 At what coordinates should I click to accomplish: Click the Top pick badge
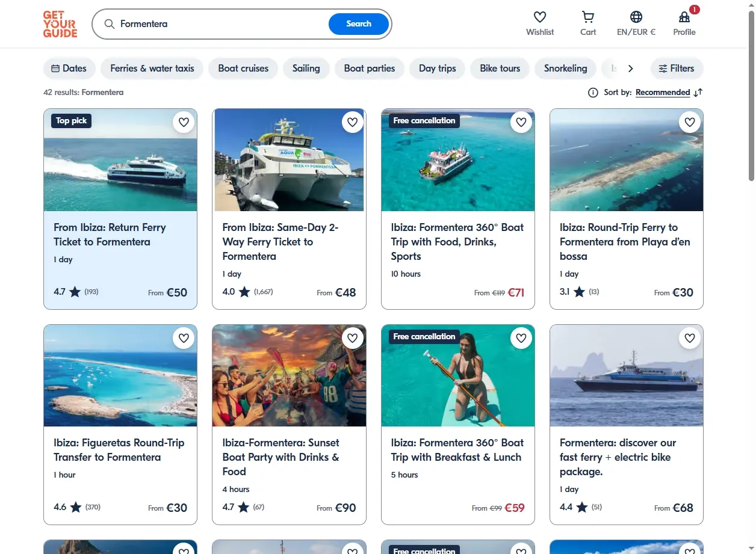click(x=71, y=120)
